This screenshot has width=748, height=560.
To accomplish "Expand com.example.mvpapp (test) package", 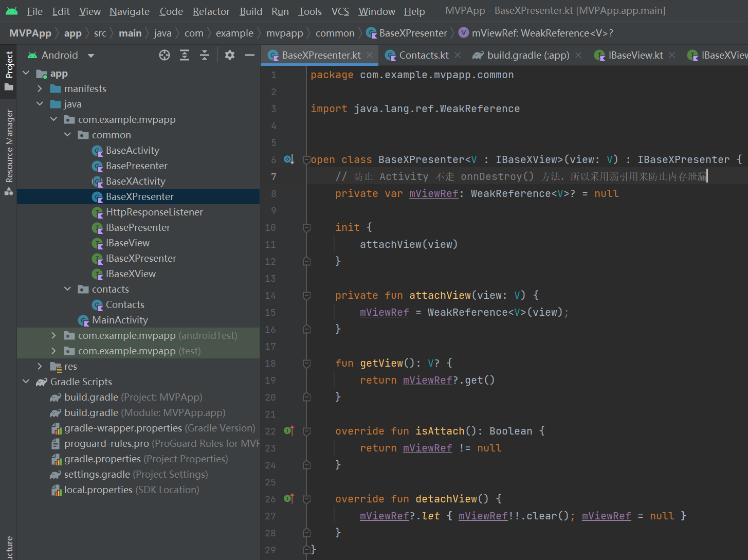I will tap(54, 351).
